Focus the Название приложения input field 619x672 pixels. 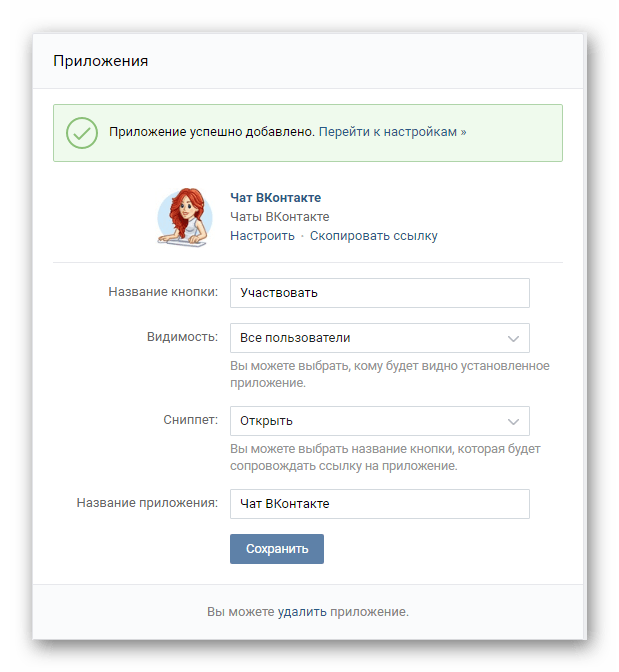tap(380, 504)
